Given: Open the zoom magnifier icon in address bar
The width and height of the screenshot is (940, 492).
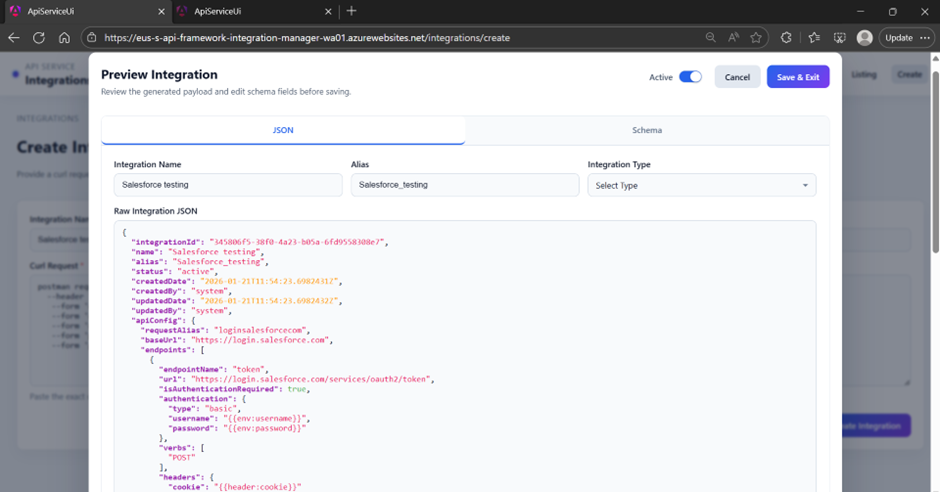Looking at the screenshot, I should (x=710, y=38).
